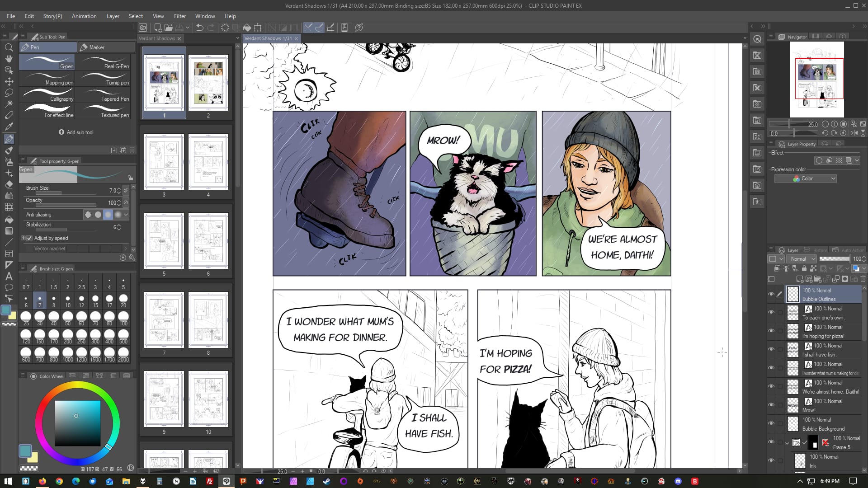
Task: Open the Filter menu
Action: (x=179, y=16)
